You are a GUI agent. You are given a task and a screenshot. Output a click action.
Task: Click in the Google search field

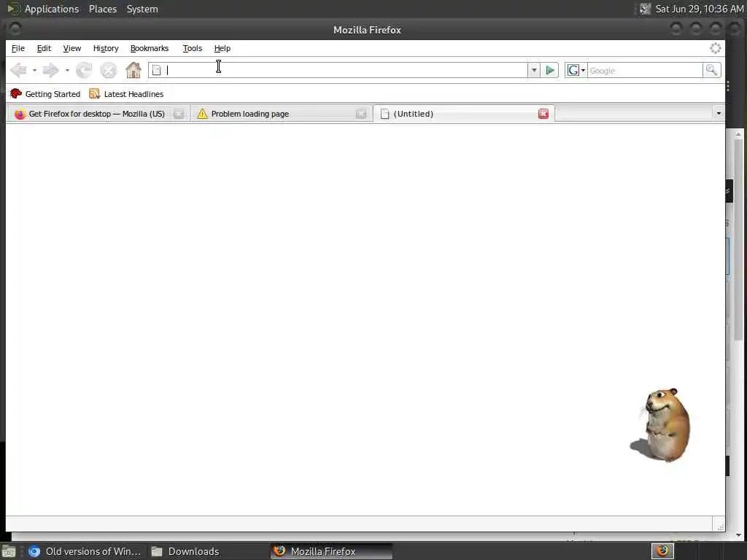pos(645,71)
